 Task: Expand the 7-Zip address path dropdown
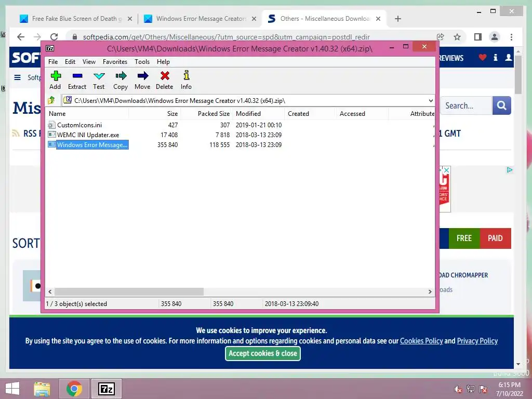[x=431, y=100]
